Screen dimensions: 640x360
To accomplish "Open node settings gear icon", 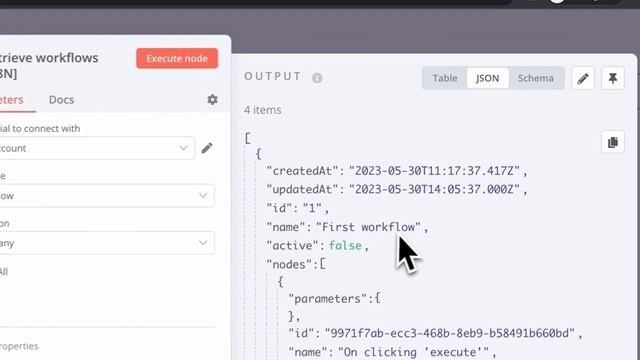I will pyautogui.click(x=212, y=100).
